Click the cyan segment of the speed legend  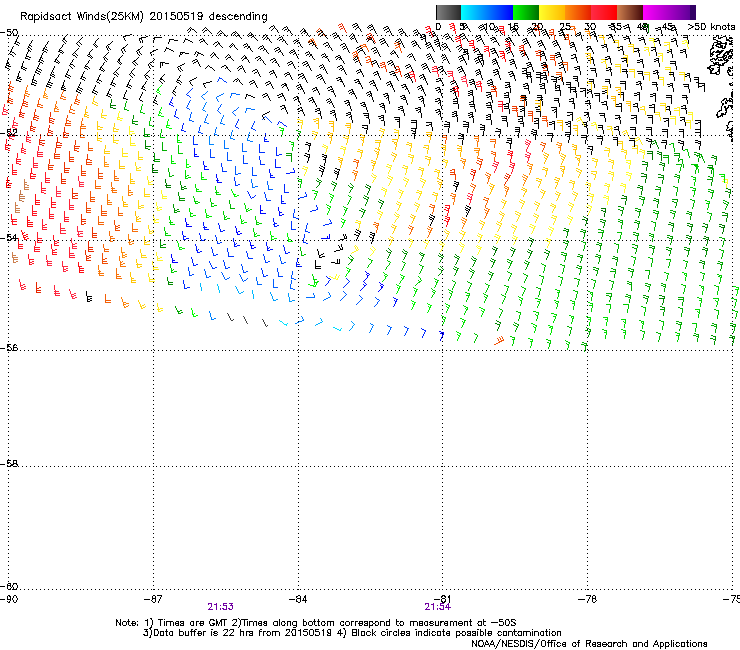(x=474, y=12)
